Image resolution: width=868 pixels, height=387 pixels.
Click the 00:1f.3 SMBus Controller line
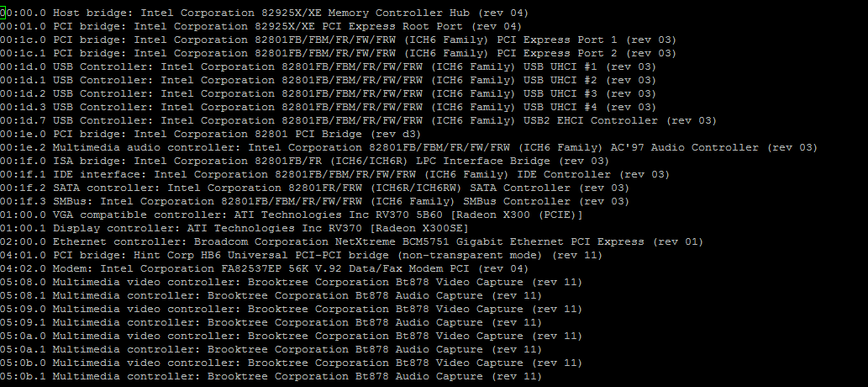(x=314, y=201)
